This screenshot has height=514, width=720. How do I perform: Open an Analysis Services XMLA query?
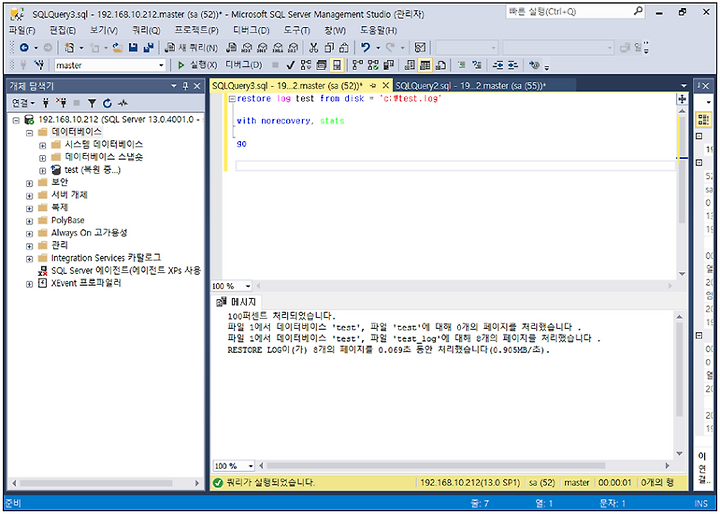pyautogui.click(x=278, y=47)
